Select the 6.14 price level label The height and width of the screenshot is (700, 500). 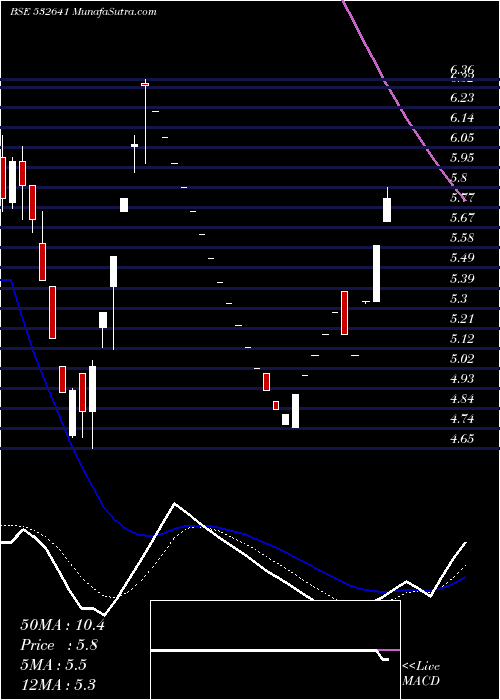pos(462,118)
